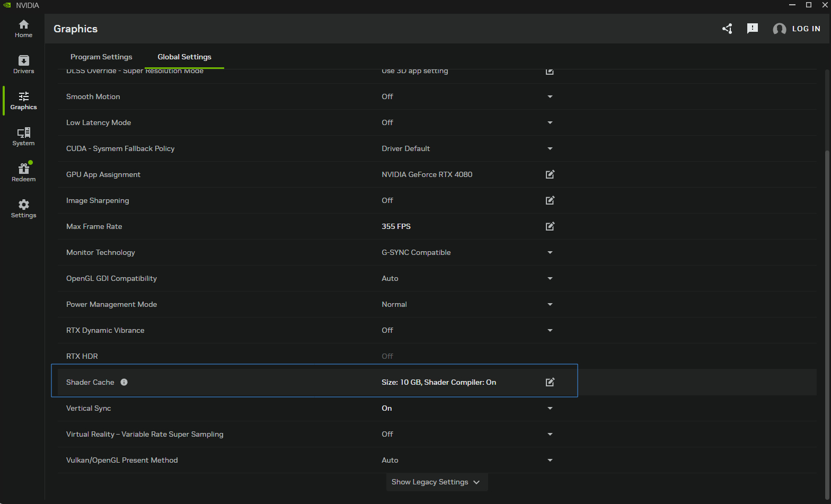Open the Smooth Motion dropdown
This screenshot has height=504, width=831.
pyautogui.click(x=550, y=96)
